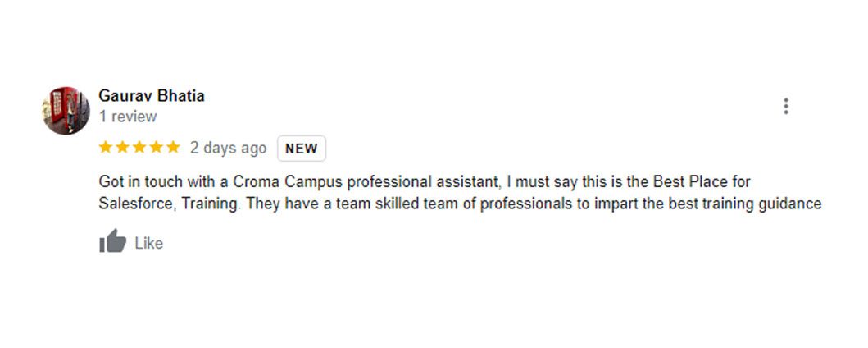Viewport: 868px width, 348px height.
Task: Click the reviewer name Gaurav Bhatia
Action: click(x=152, y=96)
